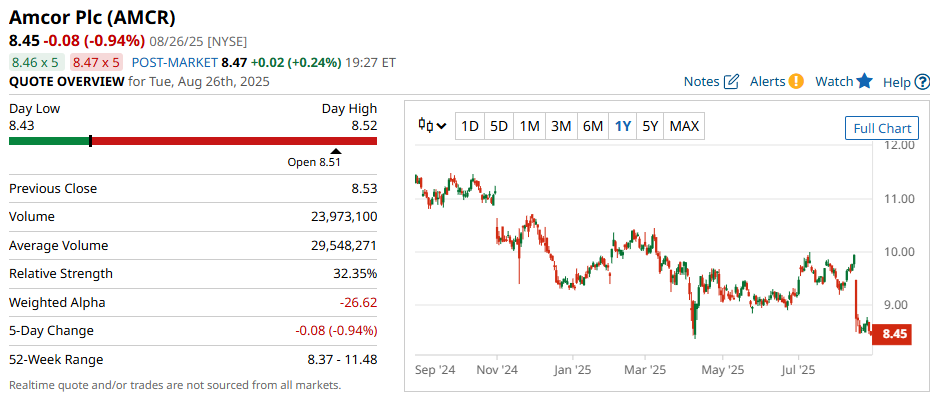The height and width of the screenshot is (406, 936).
Task: Click the black marker on day range bar
Action: (90, 141)
